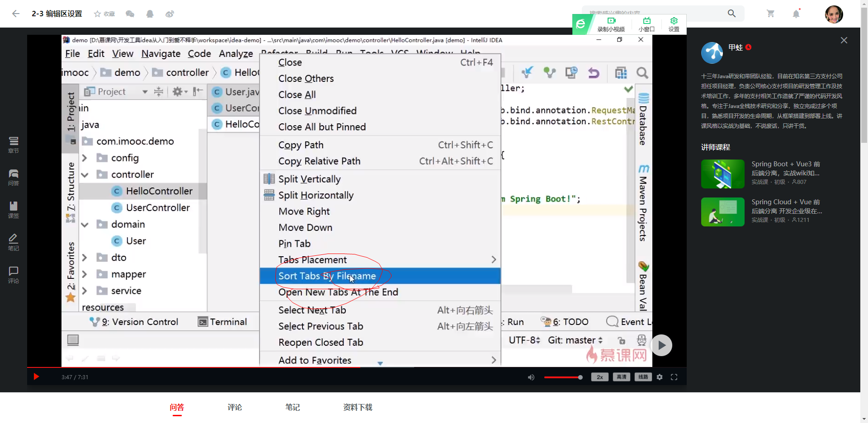
Task: Adjust the volume slider
Action: coord(563,377)
